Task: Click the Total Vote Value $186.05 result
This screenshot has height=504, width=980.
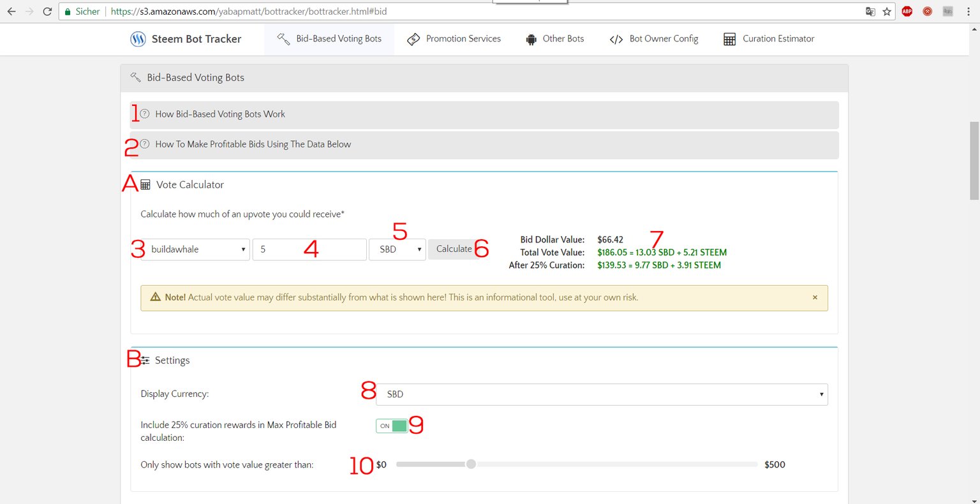Action: coord(662,253)
